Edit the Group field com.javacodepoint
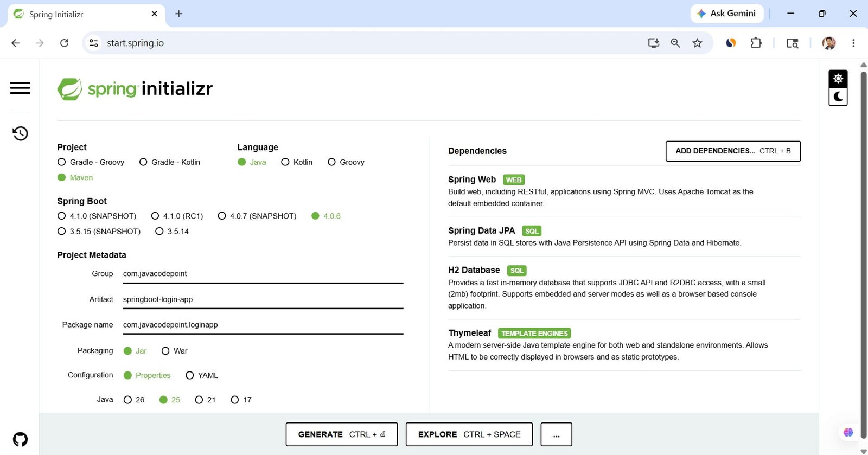The height and width of the screenshot is (455, 868). click(263, 274)
